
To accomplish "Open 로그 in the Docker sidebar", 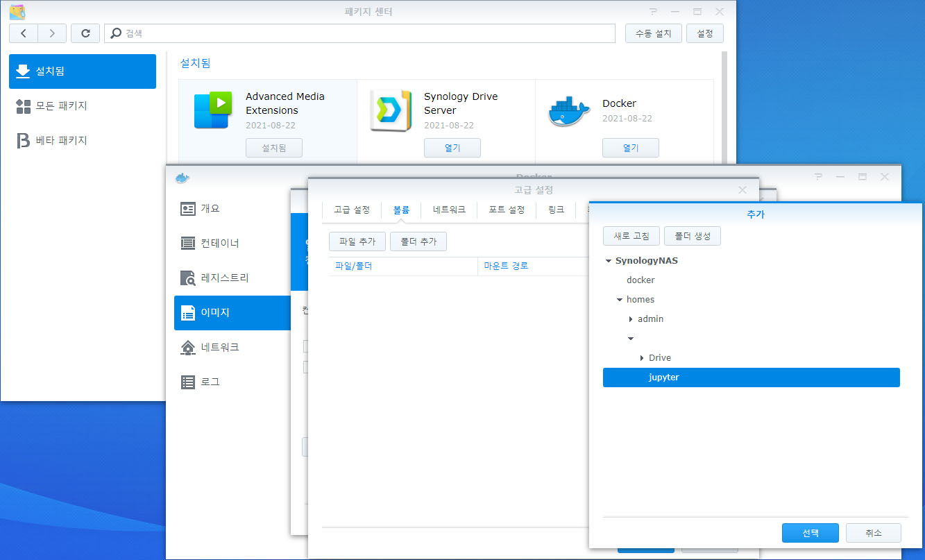I will pos(232,382).
